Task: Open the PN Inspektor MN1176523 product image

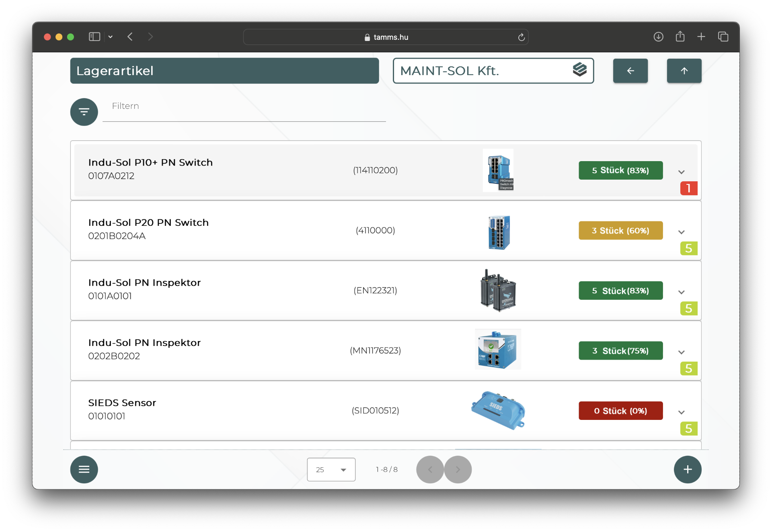Action: click(x=498, y=349)
